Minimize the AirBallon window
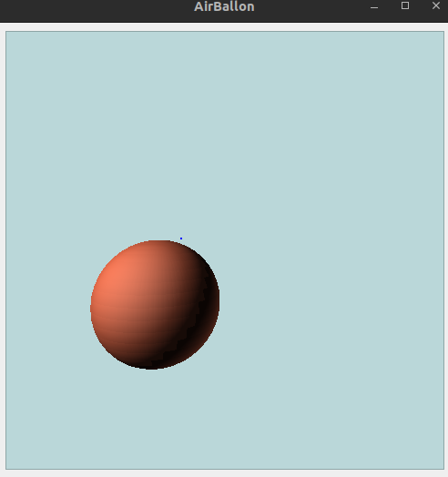This screenshot has height=477, width=448. (x=374, y=6)
